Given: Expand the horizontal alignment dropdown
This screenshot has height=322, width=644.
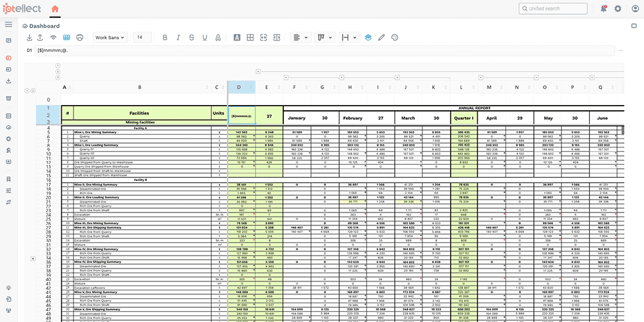Looking at the screenshot, I should click(x=299, y=37).
